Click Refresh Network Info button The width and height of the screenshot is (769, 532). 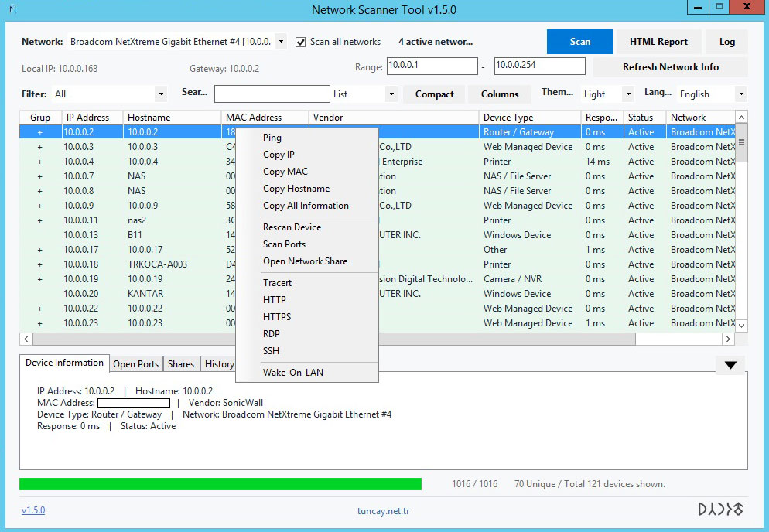point(671,67)
